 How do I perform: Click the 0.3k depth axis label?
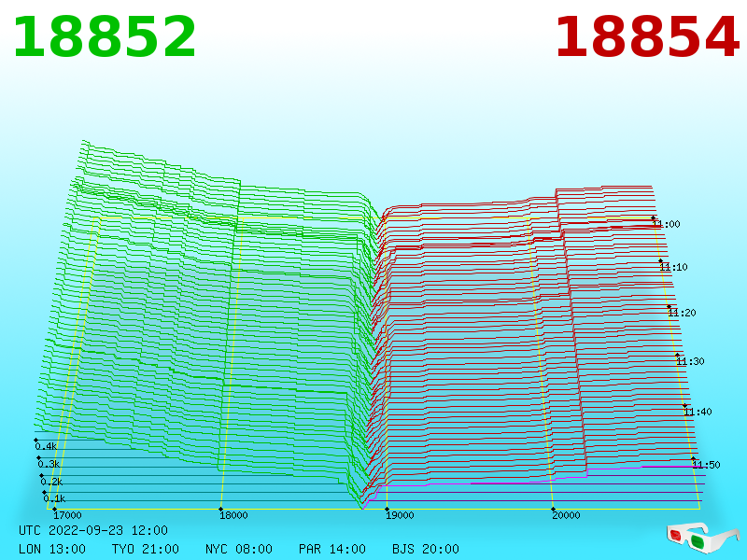tap(49, 464)
